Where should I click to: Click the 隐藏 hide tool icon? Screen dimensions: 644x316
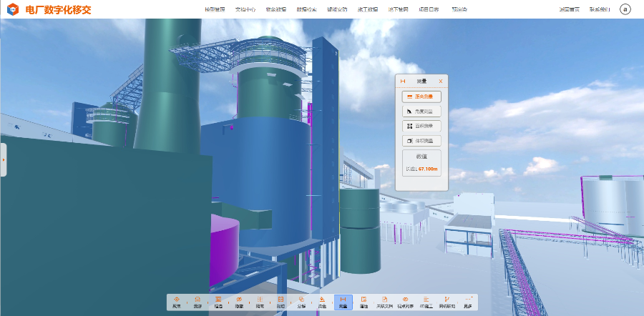[238, 302]
